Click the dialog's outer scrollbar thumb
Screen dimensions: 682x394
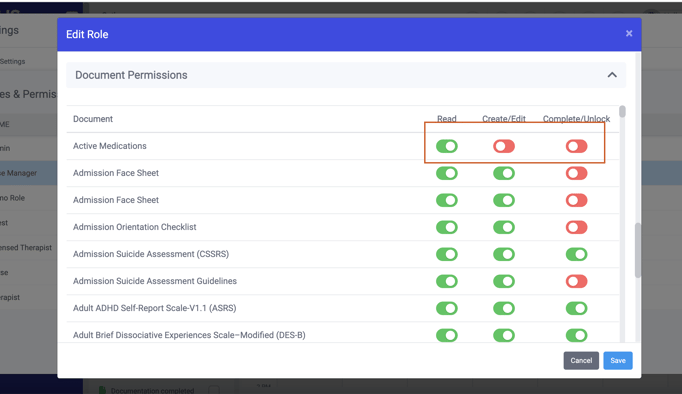click(x=638, y=250)
